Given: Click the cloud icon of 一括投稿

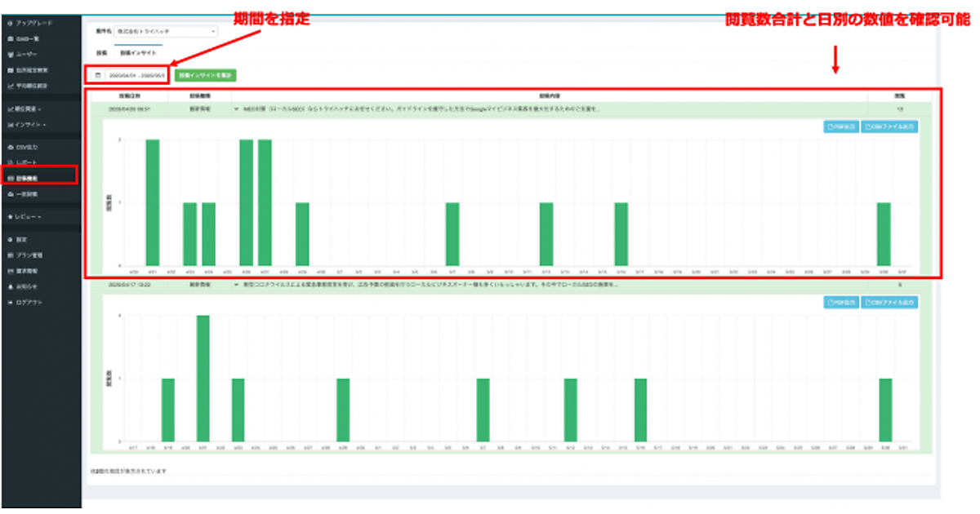Looking at the screenshot, I should (x=9, y=194).
